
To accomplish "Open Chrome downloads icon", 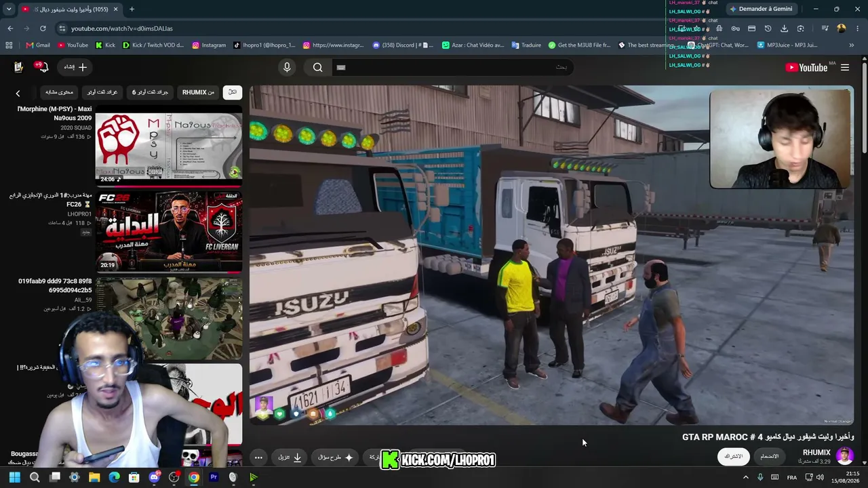I will pos(784,28).
